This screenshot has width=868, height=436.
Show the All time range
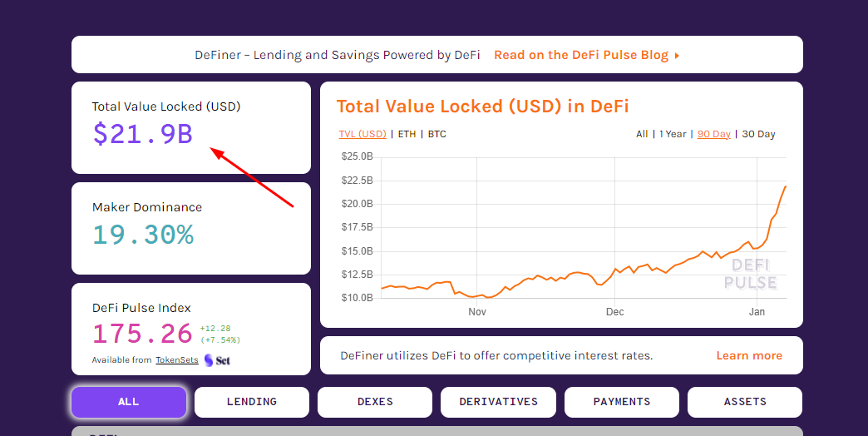coord(642,134)
